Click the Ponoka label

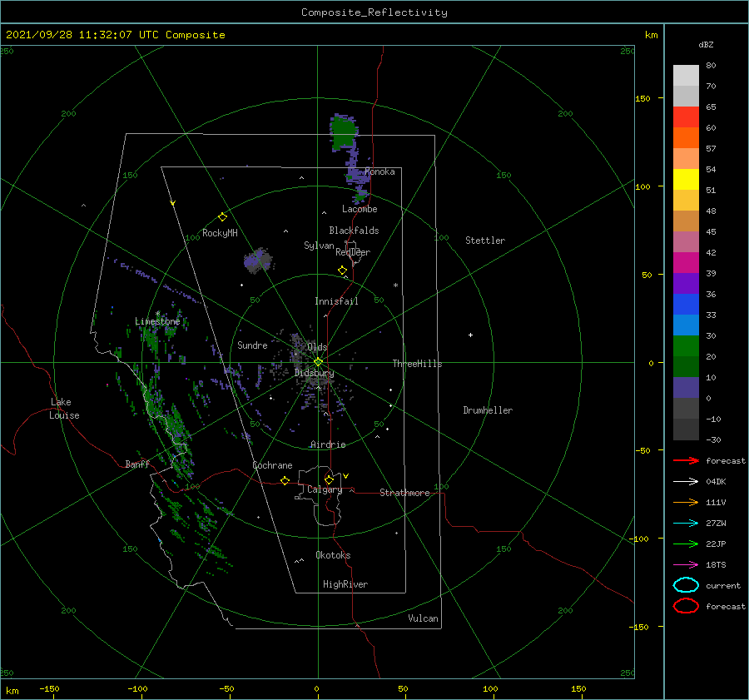(x=379, y=171)
